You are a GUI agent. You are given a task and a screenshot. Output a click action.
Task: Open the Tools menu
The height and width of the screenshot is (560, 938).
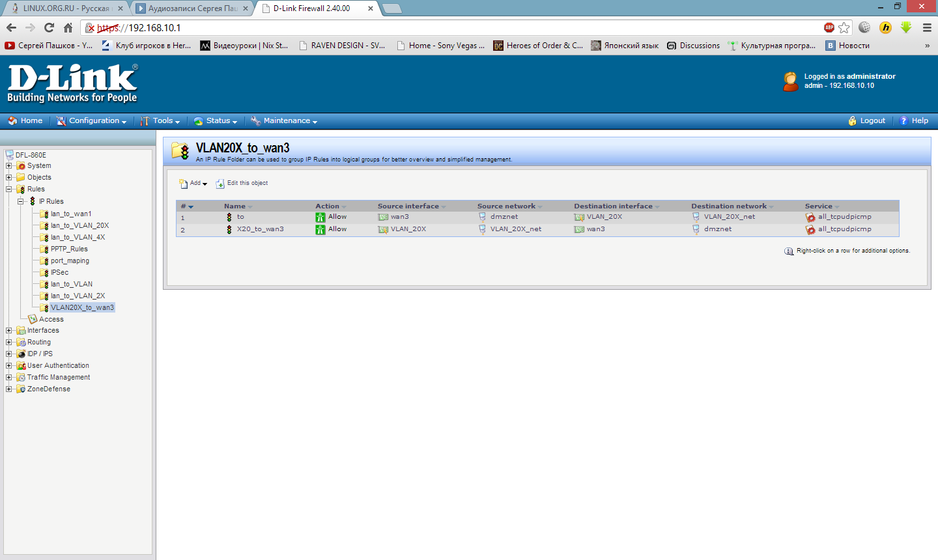pos(160,120)
